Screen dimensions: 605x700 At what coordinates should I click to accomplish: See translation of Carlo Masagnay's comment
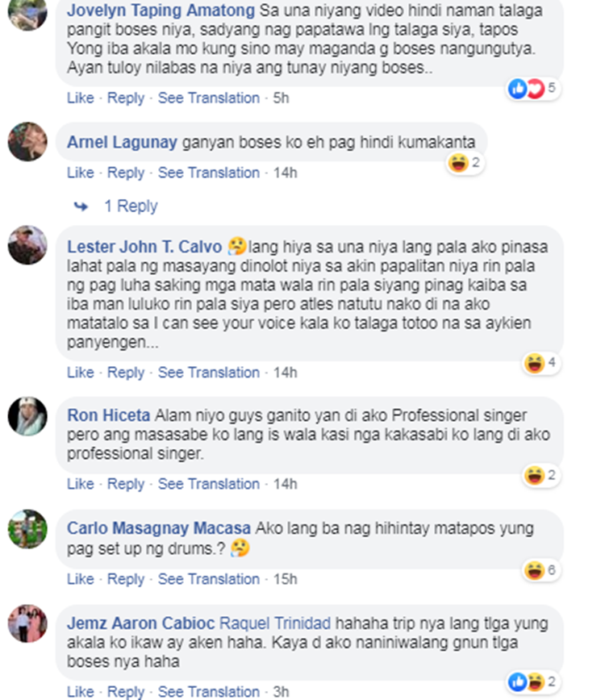(208, 579)
